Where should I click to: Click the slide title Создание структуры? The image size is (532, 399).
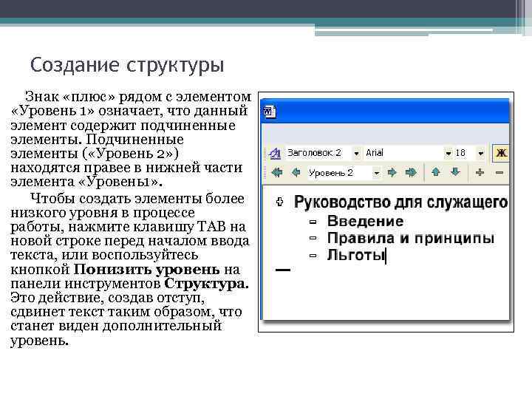click(x=127, y=66)
